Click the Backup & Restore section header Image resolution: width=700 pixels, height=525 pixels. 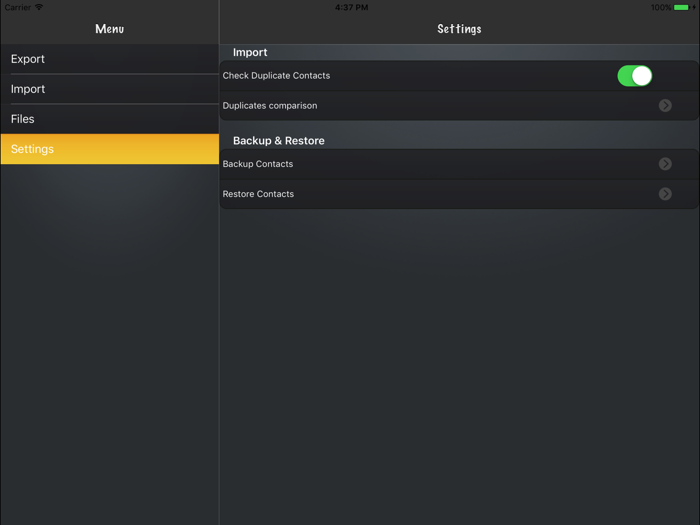(x=279, y=141)
